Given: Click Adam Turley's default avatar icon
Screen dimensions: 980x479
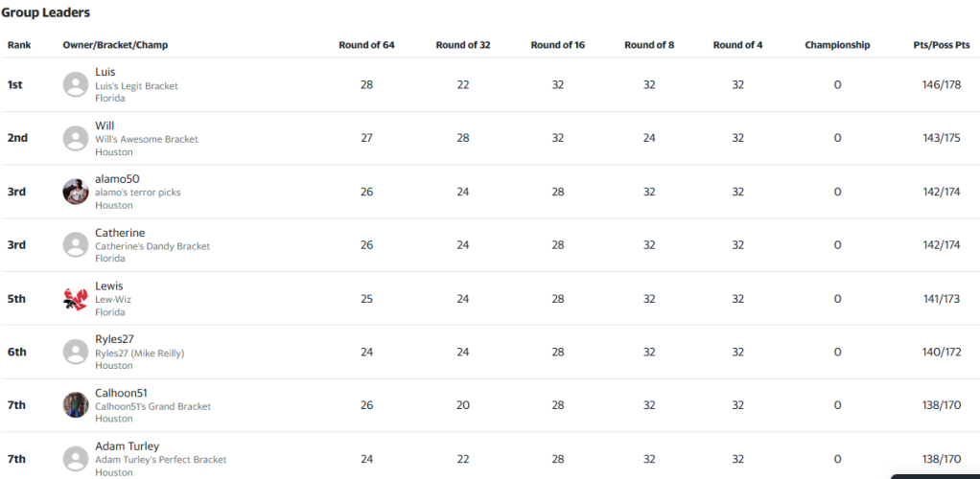Looking at the screenshot, I should pyautogui.click(x=76, y=459).
